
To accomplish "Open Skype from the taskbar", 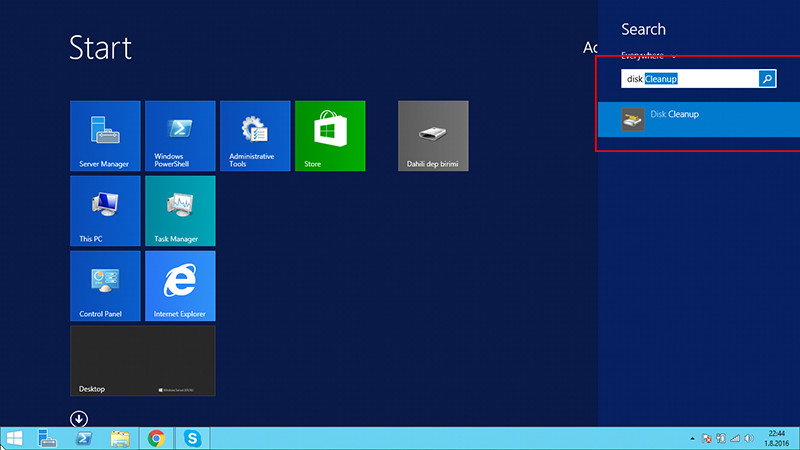I will click(191, 438).
